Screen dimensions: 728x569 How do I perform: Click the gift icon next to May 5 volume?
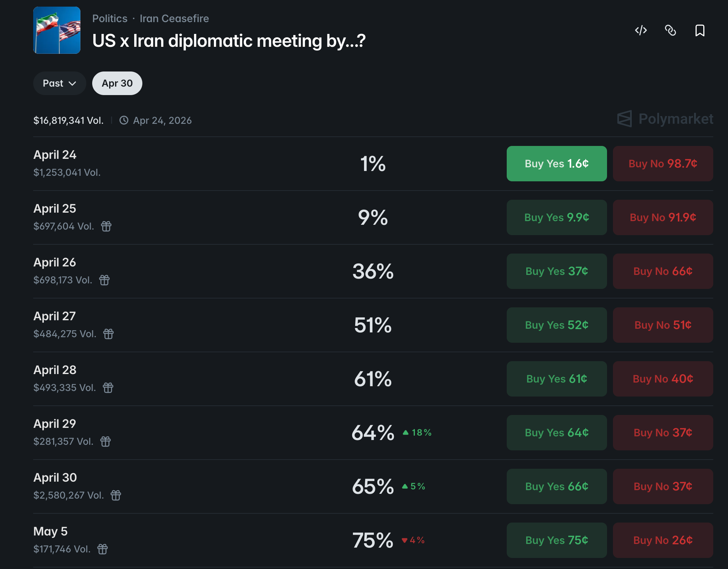tap(103, 549)
